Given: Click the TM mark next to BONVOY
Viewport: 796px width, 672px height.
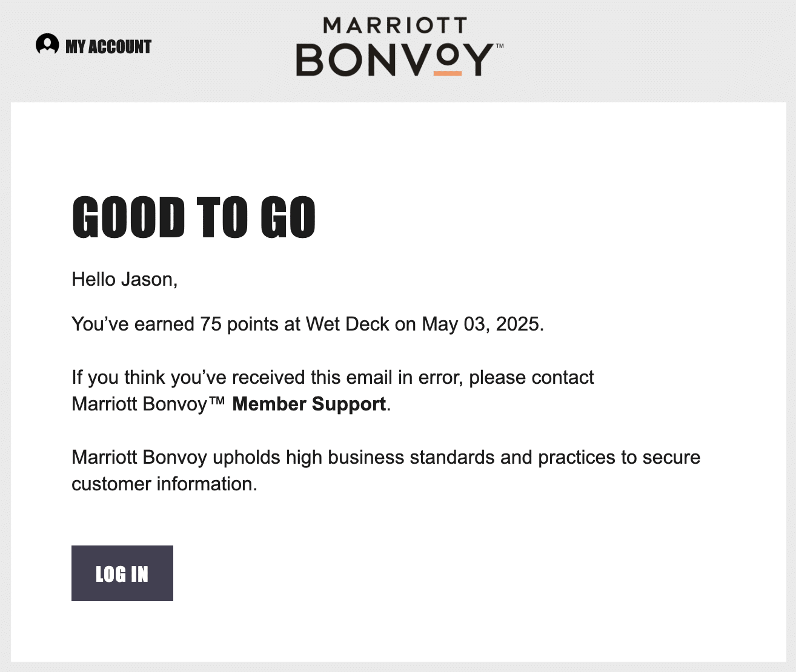Looking at the screenshot, I should pyautogui.click(x=499, y=44).
